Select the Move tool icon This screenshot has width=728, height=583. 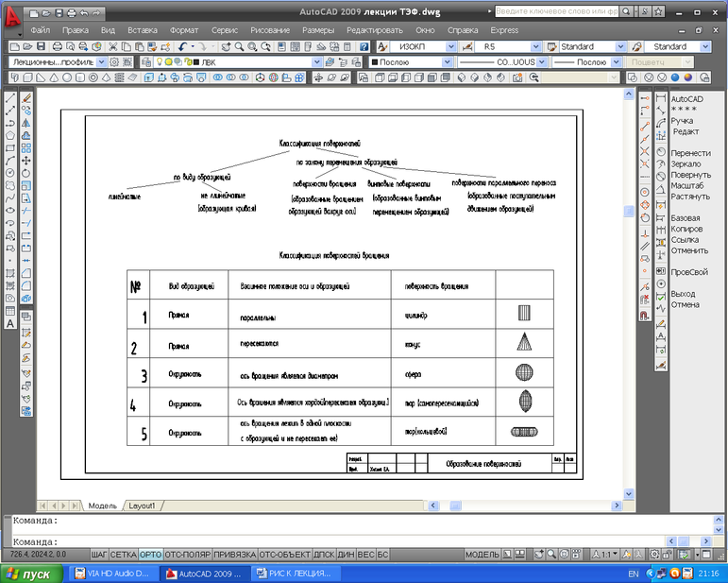click(x=26, y=161)
